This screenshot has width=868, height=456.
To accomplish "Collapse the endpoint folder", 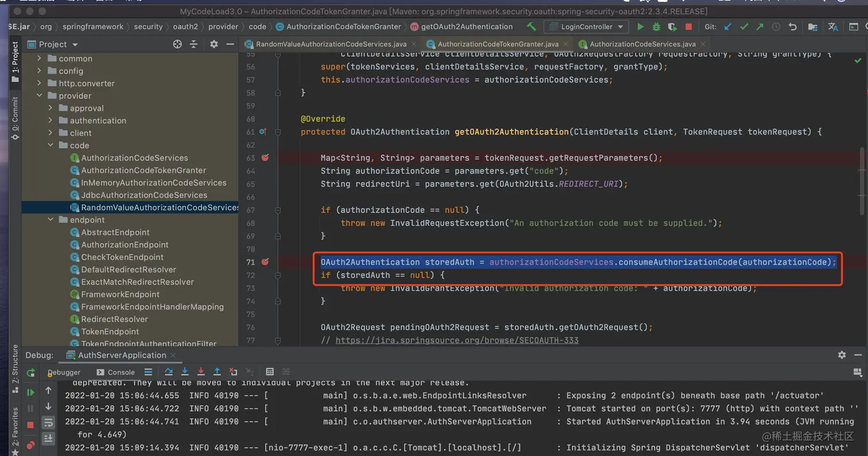I will point(51,220).
